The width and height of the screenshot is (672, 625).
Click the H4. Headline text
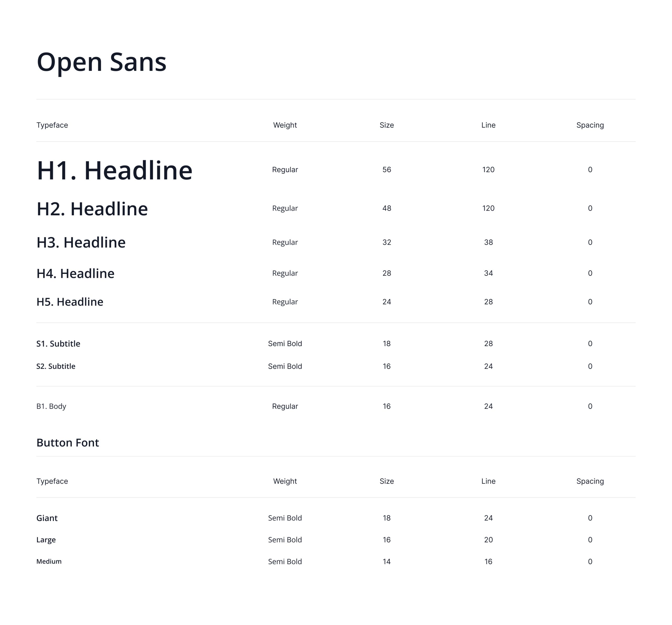click(x=75, y=274)
